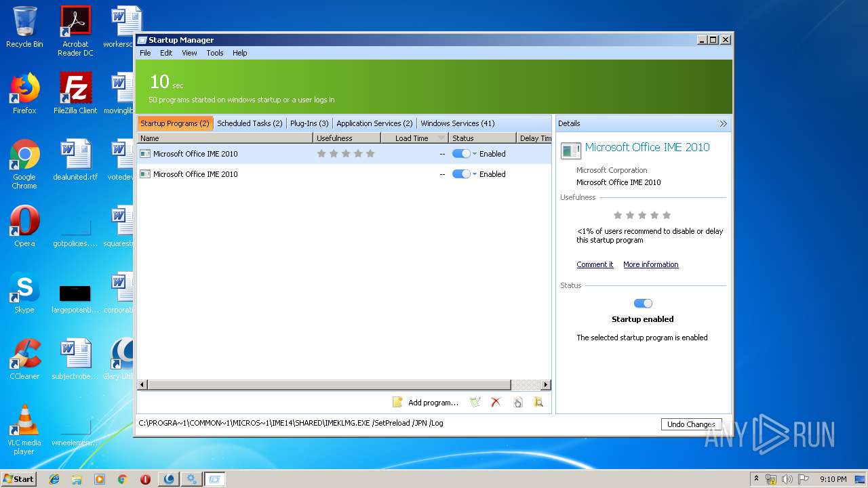Toggle status switch of second Microsoft Office IME row

click(x=461, y=174)
